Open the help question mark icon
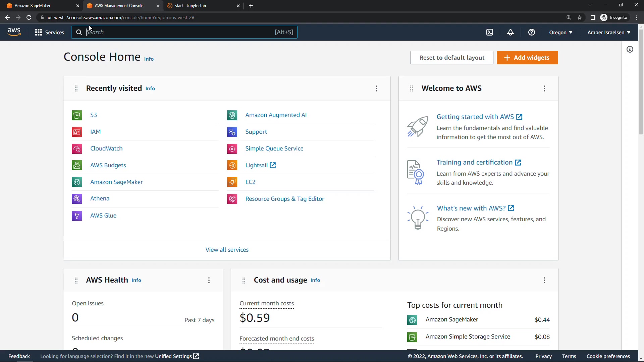The height and width of the screenshot is (362, 644). (x=531, y=32)
